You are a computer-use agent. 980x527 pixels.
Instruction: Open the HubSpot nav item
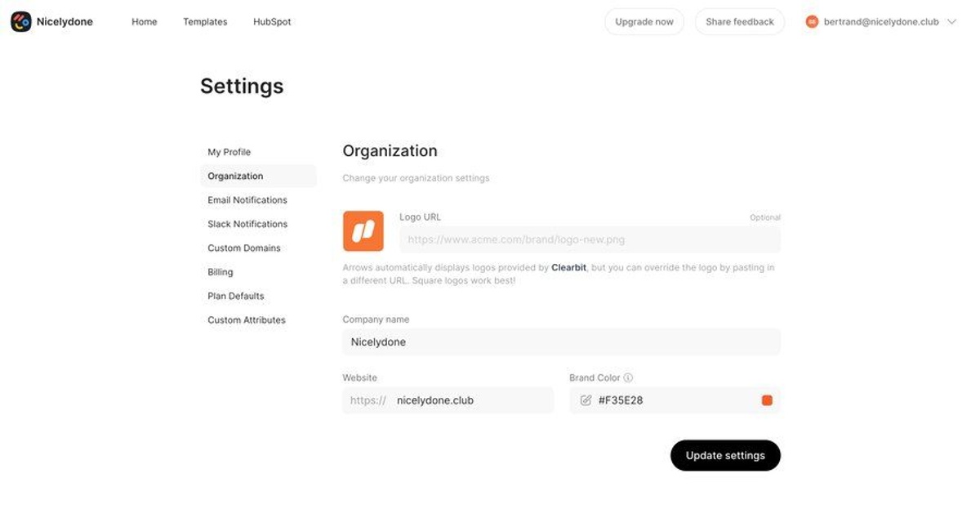(272, 22)
